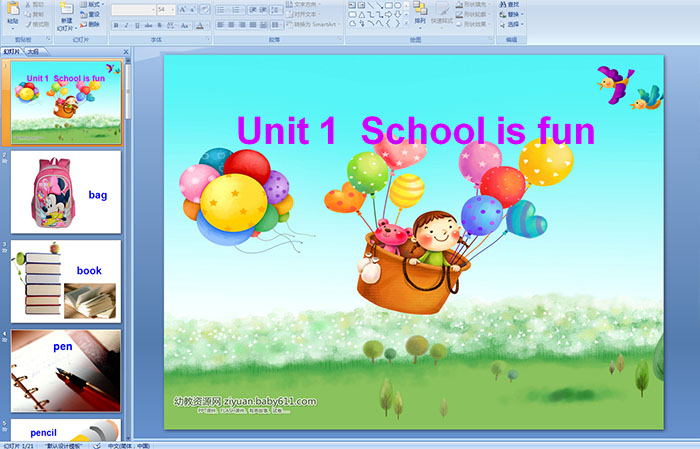Open the Text Direction (文字方向) menu
Viewport: 700px width, 449px height.
pos(303,4)
